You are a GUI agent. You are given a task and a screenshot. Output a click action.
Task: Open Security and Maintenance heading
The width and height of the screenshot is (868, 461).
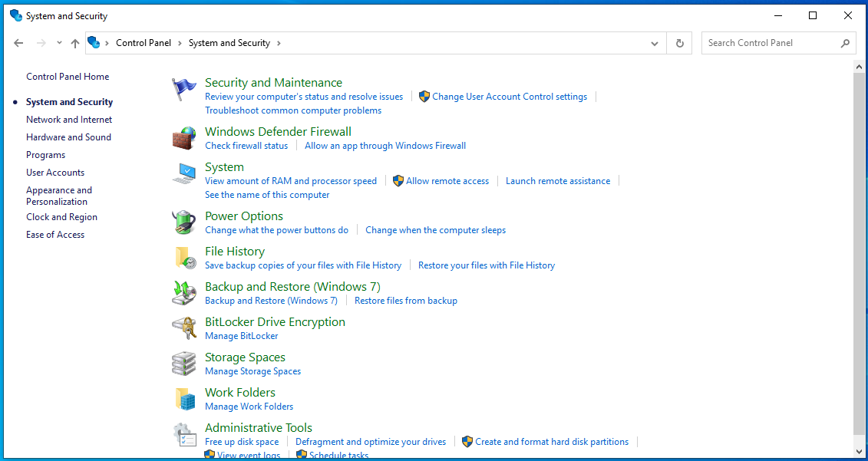[x=273, y=83]
